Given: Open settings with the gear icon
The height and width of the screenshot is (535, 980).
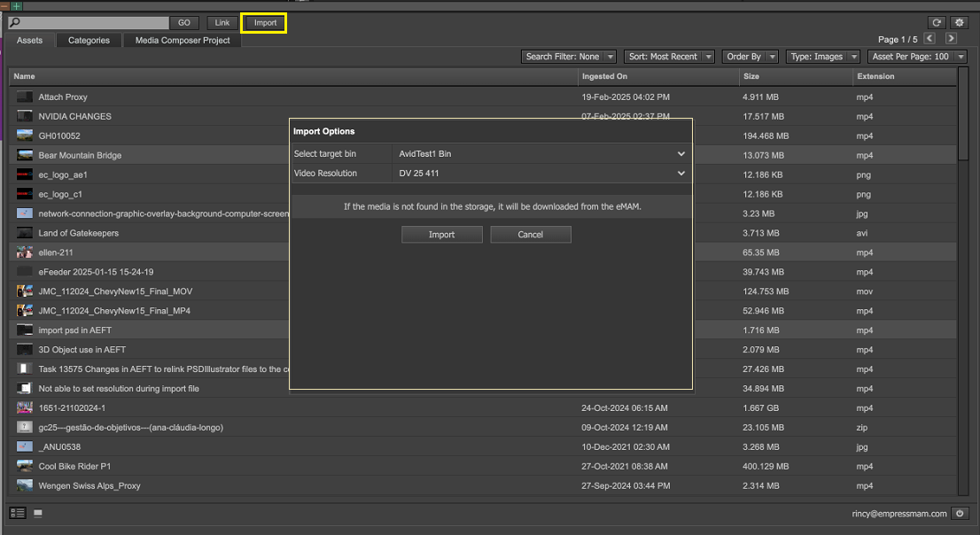Looking at the screenshot, I should coord(960,22).
